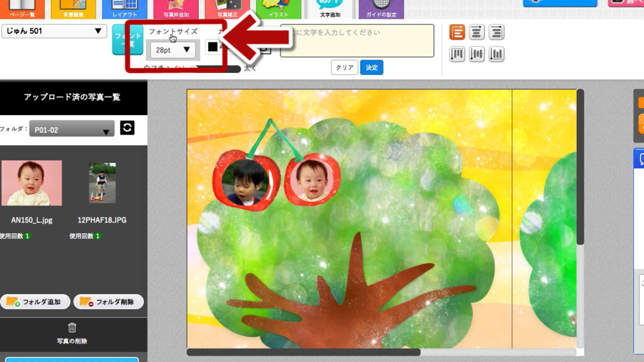Viewport: 644px width, 362px height.
Task: Open the 28pt font size dropdown
Action: (x=172, y=50)
